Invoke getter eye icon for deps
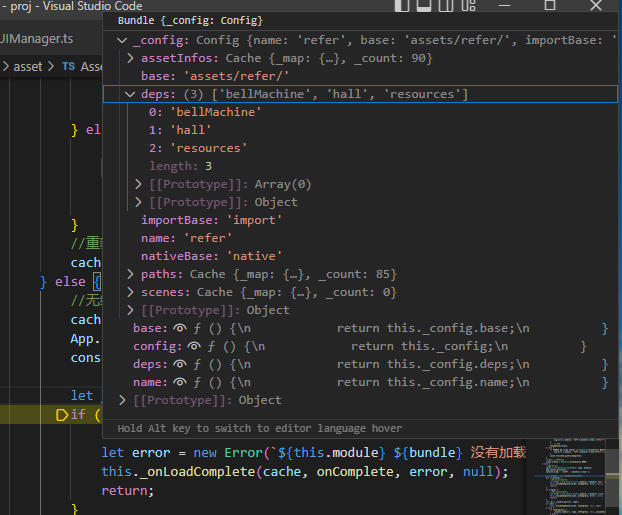 [x=180, y=364]
